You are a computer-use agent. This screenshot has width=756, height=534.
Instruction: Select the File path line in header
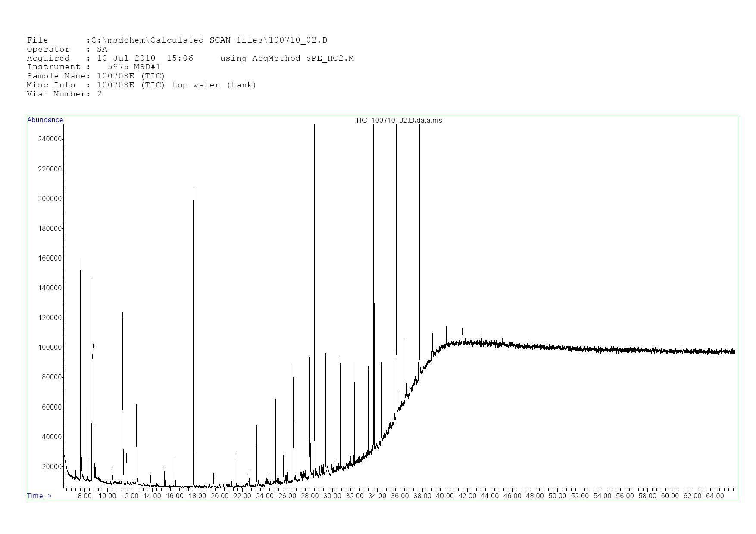tap(177, 40)
